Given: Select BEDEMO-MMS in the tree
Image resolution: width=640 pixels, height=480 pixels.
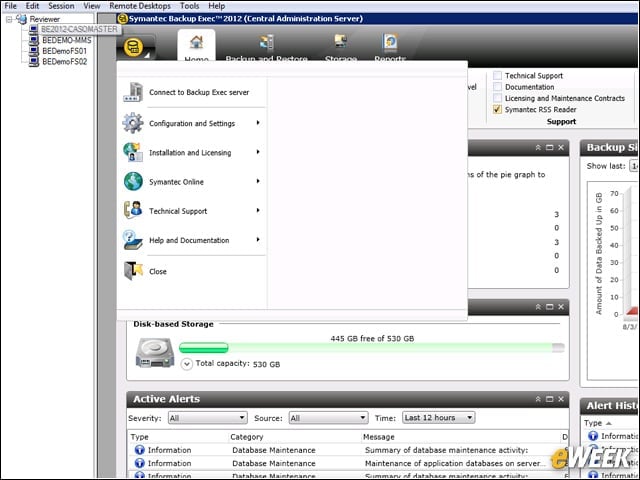Looking at the screenshot, I should 67,40.
